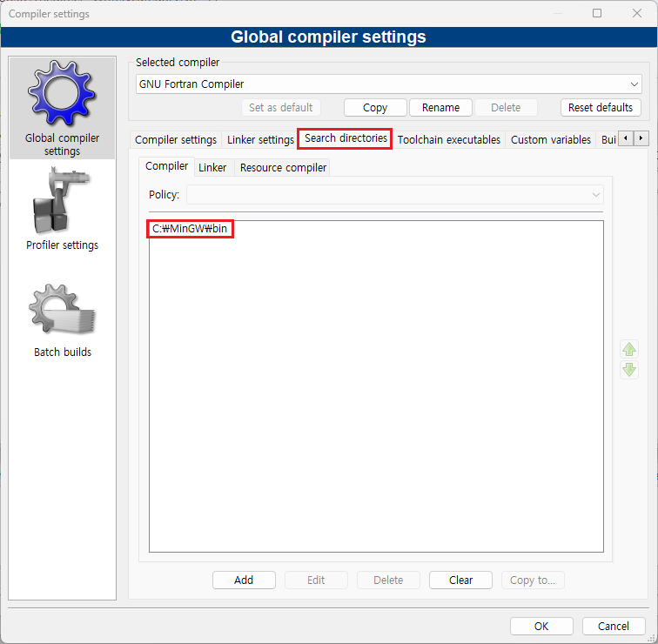Open the partially visible Bui tab
Image resolution: width=658 pixels, height=644 pixels.
pyautogui.click(x=608, y=140)
